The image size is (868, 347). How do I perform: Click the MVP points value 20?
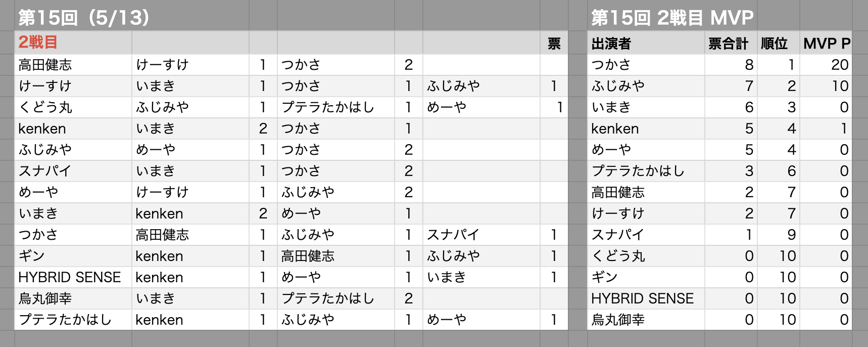pos(840,65)
